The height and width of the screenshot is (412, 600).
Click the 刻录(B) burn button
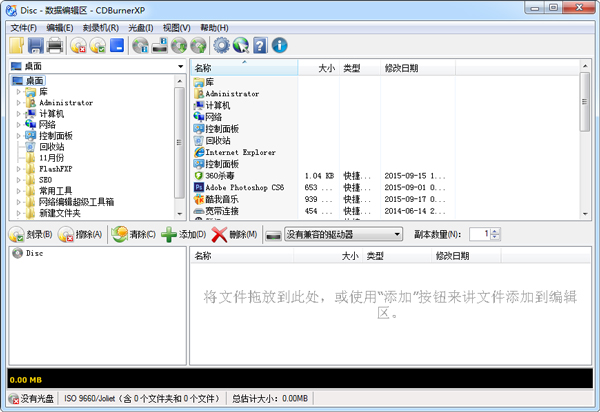(x=31, y=234)
